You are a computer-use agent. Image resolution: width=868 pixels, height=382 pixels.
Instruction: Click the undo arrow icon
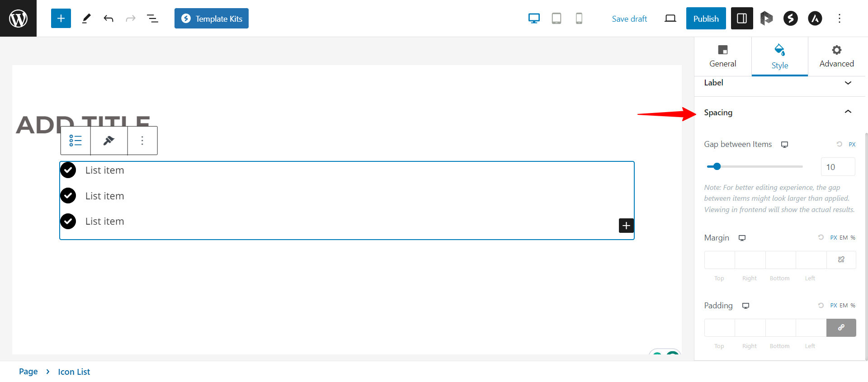coord(108,19)
